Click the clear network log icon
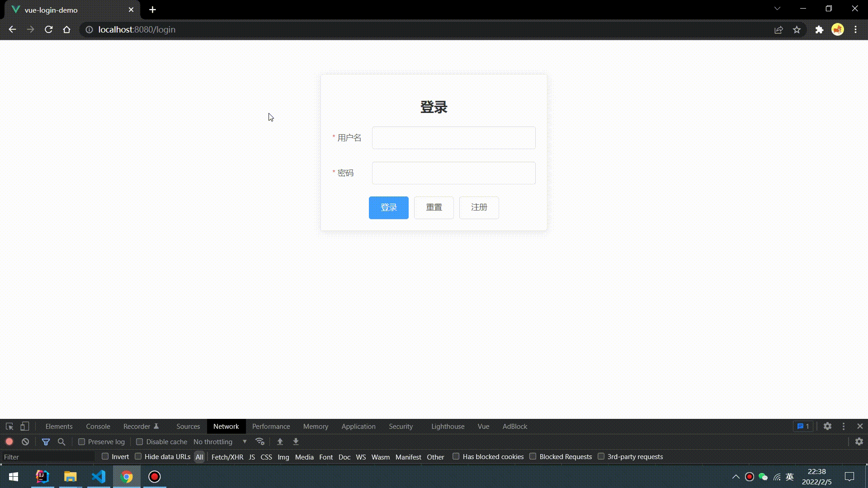 click(26, 441)
